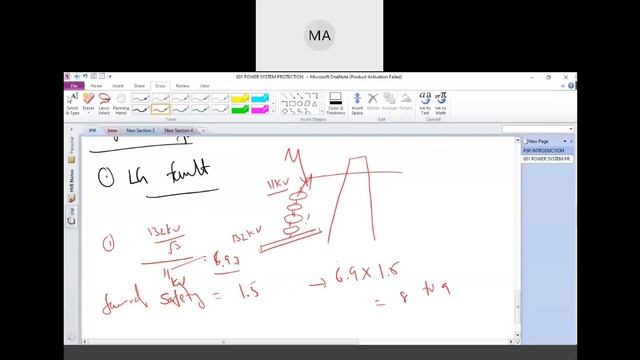Screen dimensions: 640x360
Task: Click the MA participant avatar
Action: 320,36
